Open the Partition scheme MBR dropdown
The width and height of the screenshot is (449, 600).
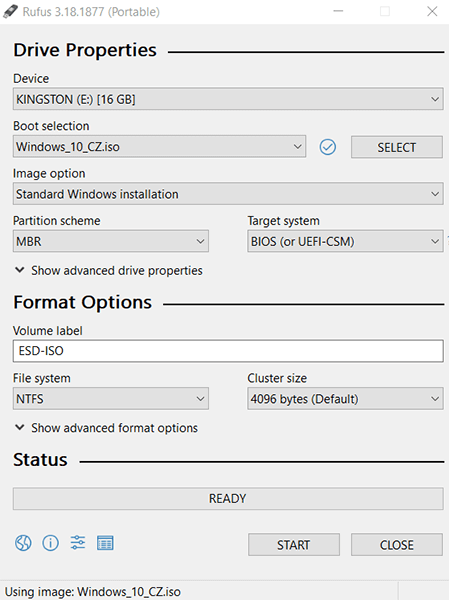click(111, 241)
